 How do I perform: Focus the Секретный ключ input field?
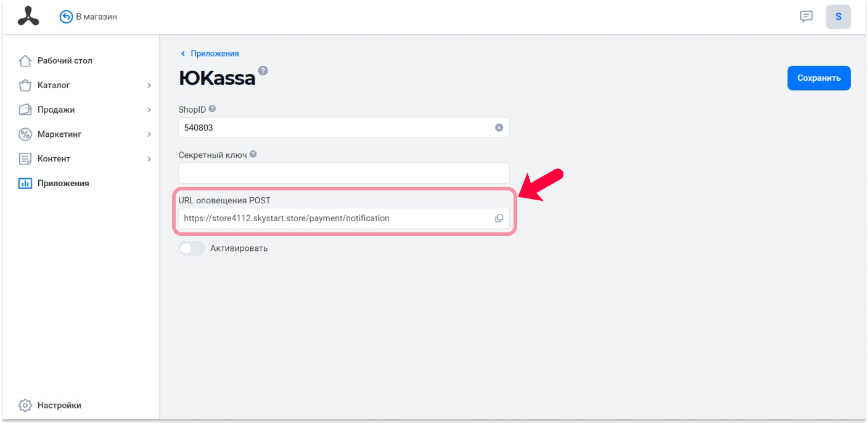[x=344, y=173]
